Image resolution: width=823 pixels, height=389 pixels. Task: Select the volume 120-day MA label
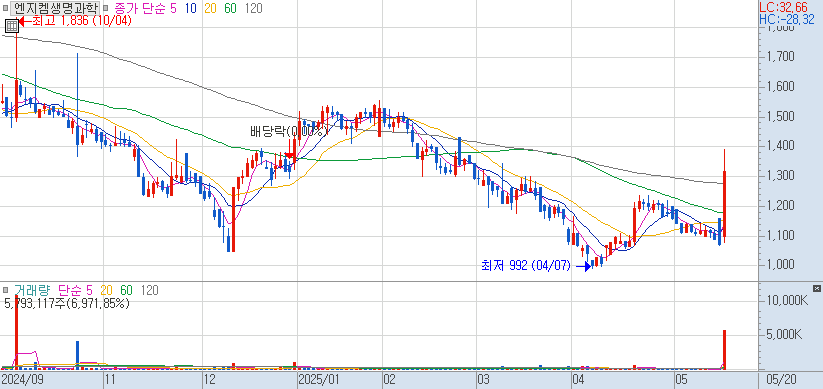150,290
